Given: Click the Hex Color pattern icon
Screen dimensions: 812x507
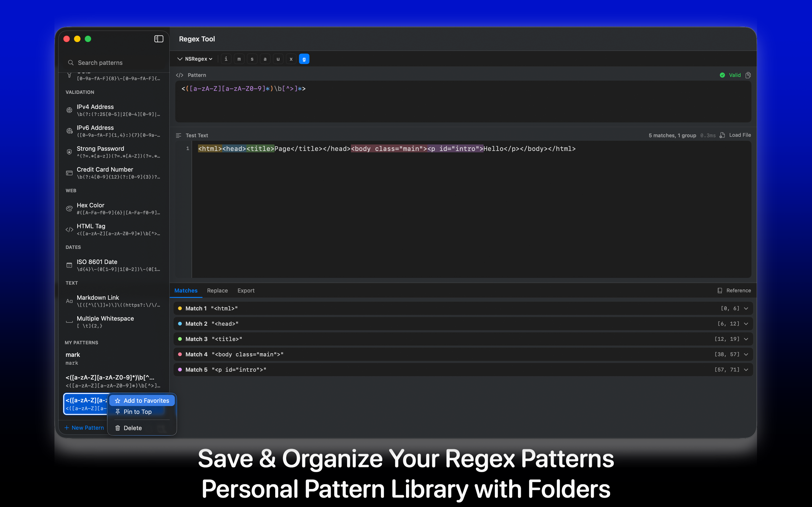Looking at the screenshot, I should [x=69, y=208].
